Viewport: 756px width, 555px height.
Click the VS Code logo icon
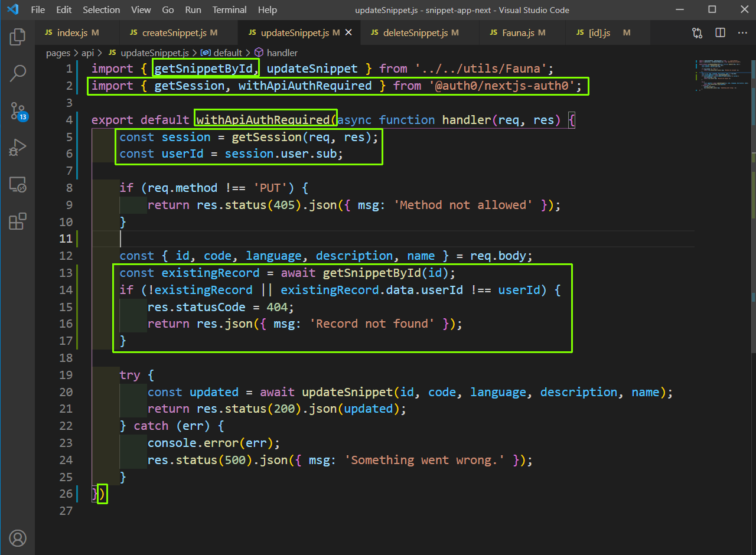(13, 9)
